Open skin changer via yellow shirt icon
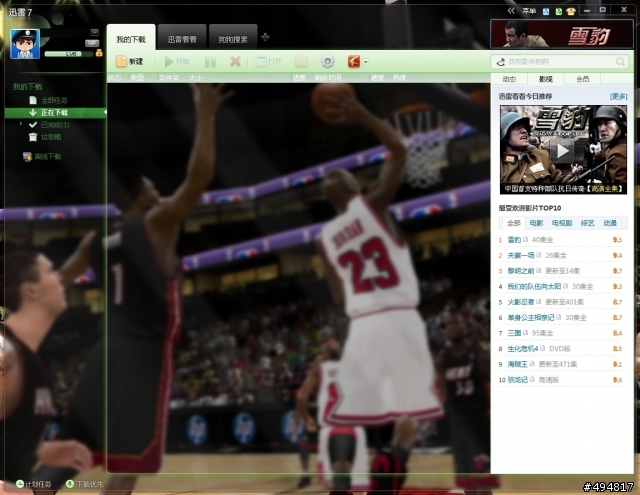Image resolution: width=640 pixels, height=495 pixels. point(571,11)
